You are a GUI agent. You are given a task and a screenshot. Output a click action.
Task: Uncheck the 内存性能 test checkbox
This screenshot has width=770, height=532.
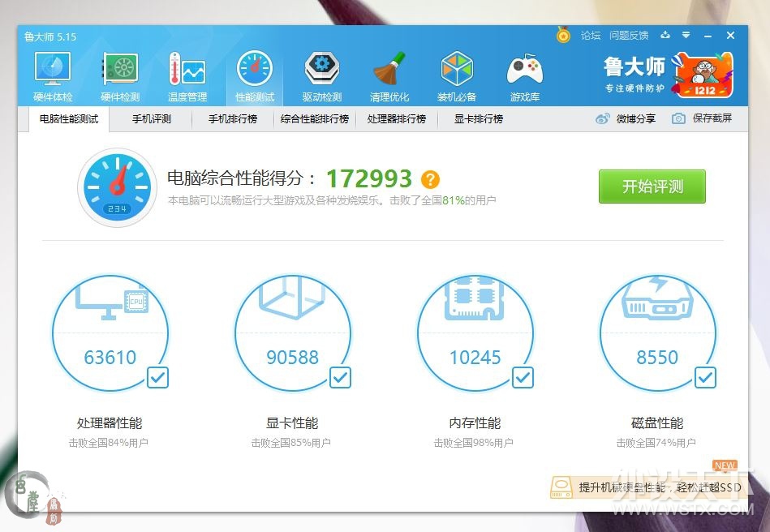523,377
